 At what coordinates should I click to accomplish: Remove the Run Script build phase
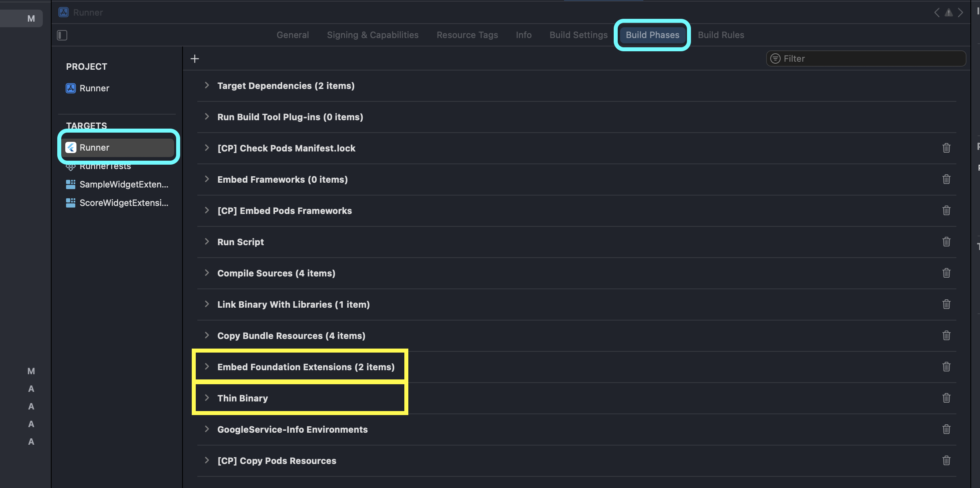(x=946, y=242)
